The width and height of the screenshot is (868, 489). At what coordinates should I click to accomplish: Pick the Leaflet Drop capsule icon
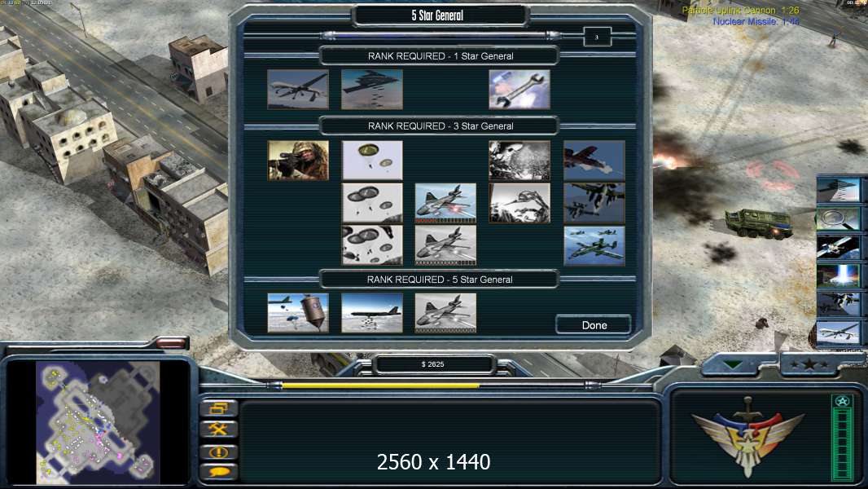[x=298, y=313]
